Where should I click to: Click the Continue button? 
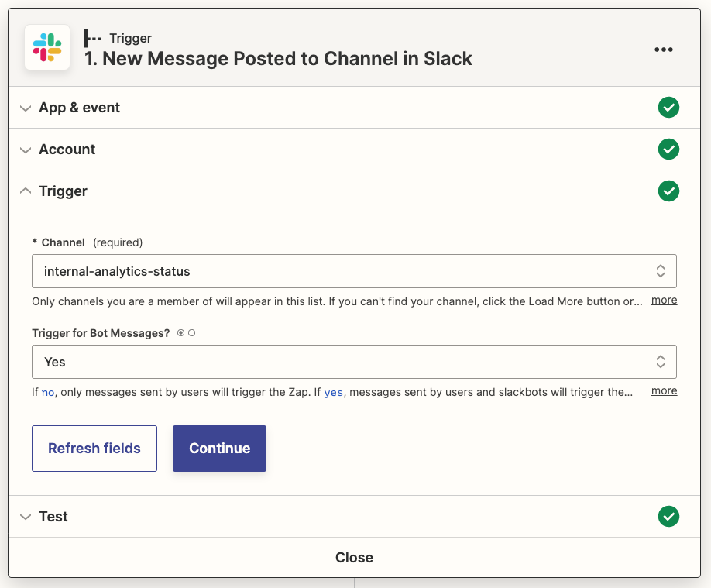pos(219,448)
